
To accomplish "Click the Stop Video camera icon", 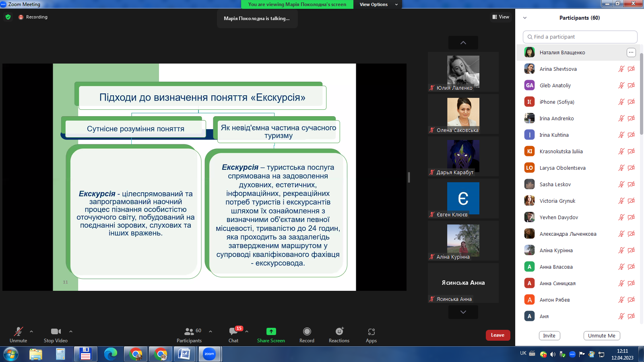I will point(56,331).
